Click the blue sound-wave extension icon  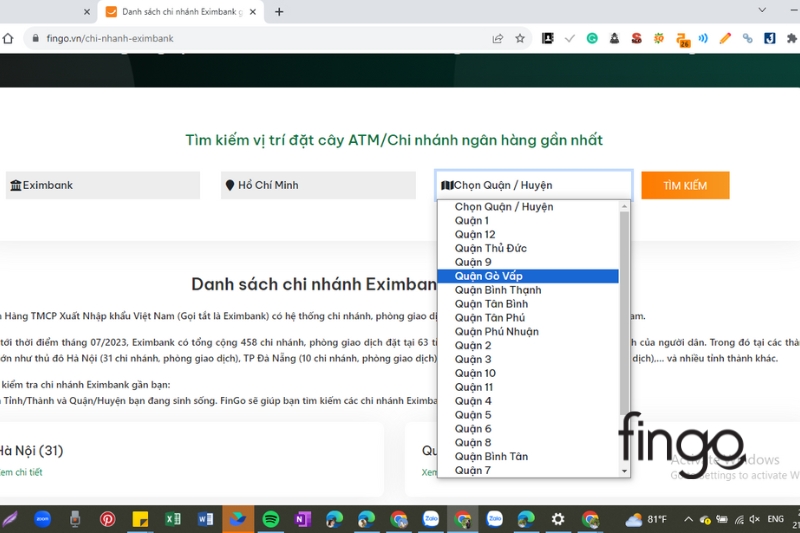(x=703, y=38)
